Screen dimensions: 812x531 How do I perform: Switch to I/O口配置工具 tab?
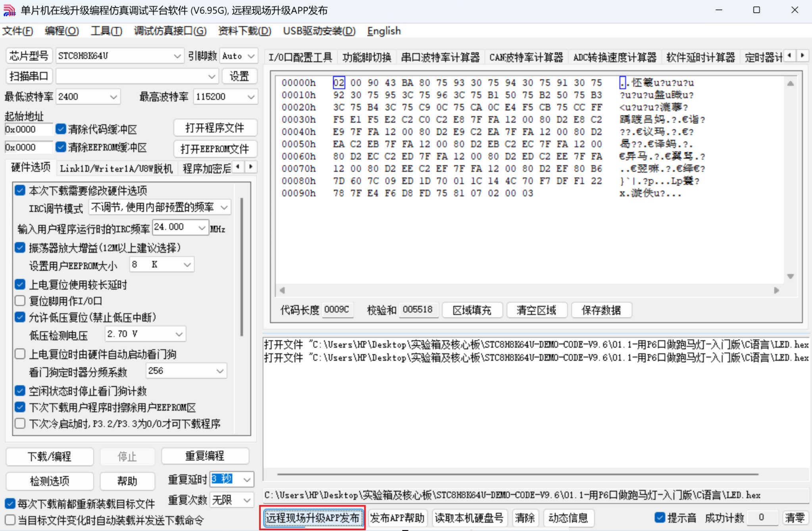pyautogui.click(x=300, y=58)
